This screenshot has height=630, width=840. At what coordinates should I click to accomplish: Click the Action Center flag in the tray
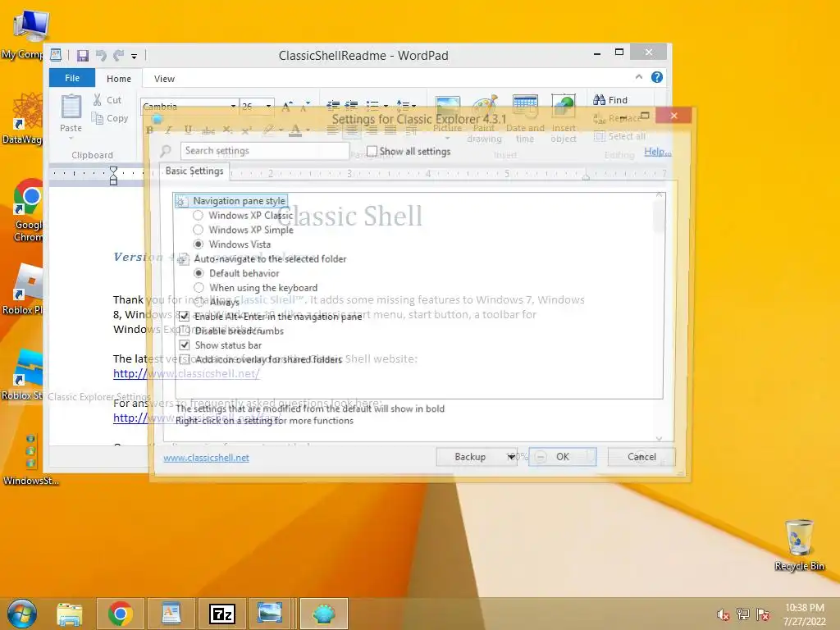coord(763,614)
